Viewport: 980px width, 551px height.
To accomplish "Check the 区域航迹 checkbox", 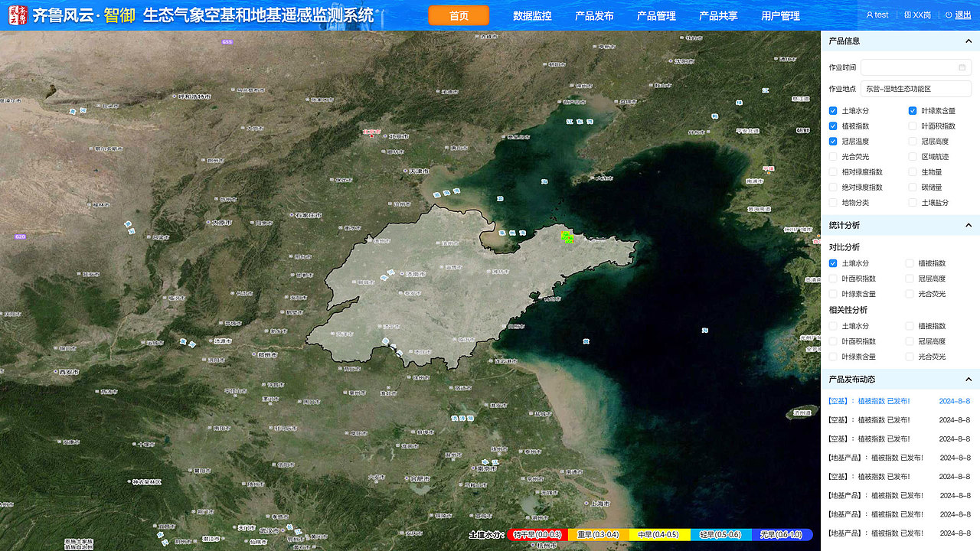I will point(913,157).
